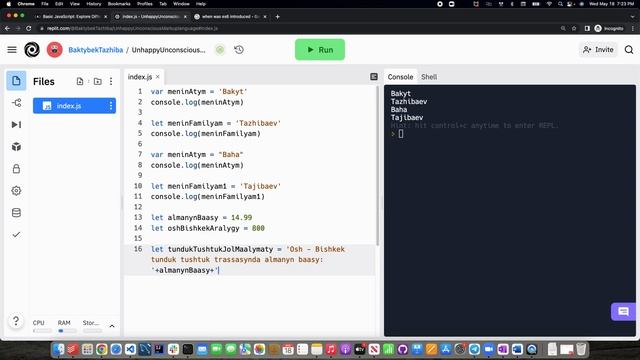Open the index.js file options menu
The height and width of the screenshot is (360, 640).
(x=111, y=106)
